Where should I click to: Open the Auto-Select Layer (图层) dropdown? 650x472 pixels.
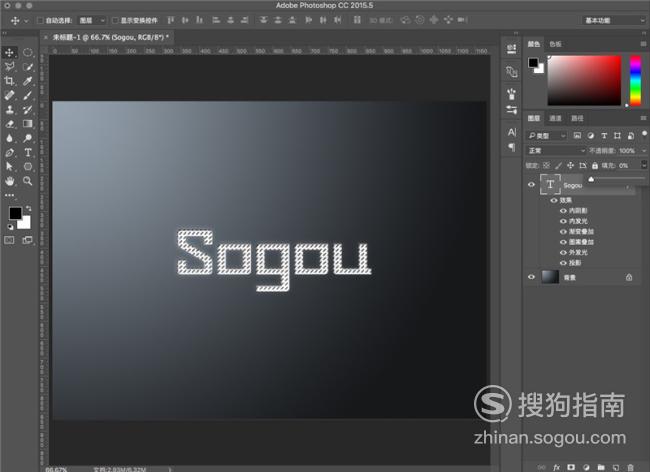click(x=92, y=20)
